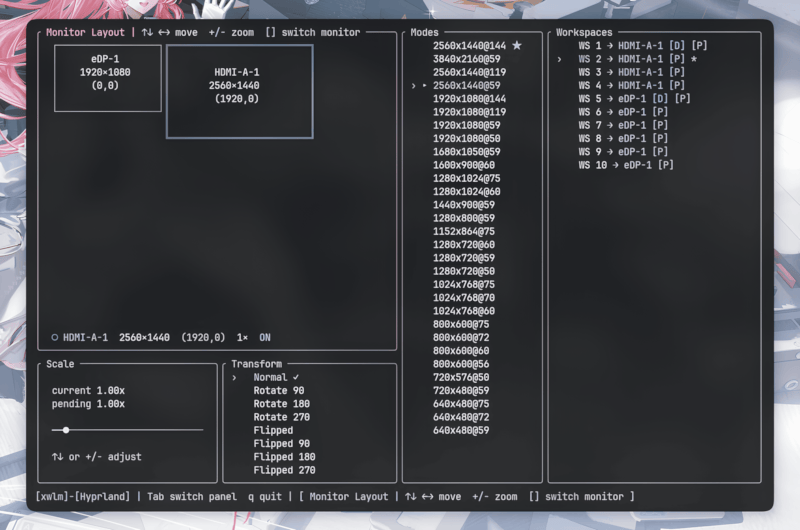
Task: Choose the Flipped 180 transform option
Action: [x=284, y=457]
